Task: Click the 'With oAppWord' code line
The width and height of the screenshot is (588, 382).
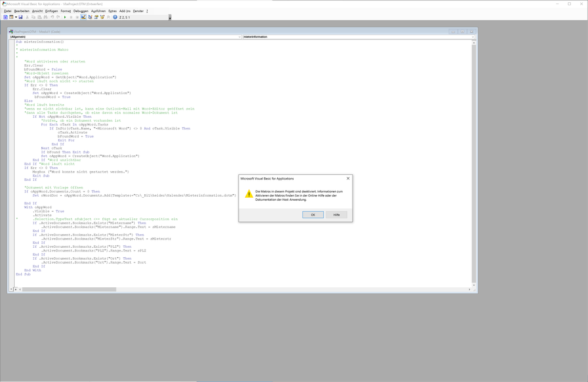Action: [x=38, y=207]
